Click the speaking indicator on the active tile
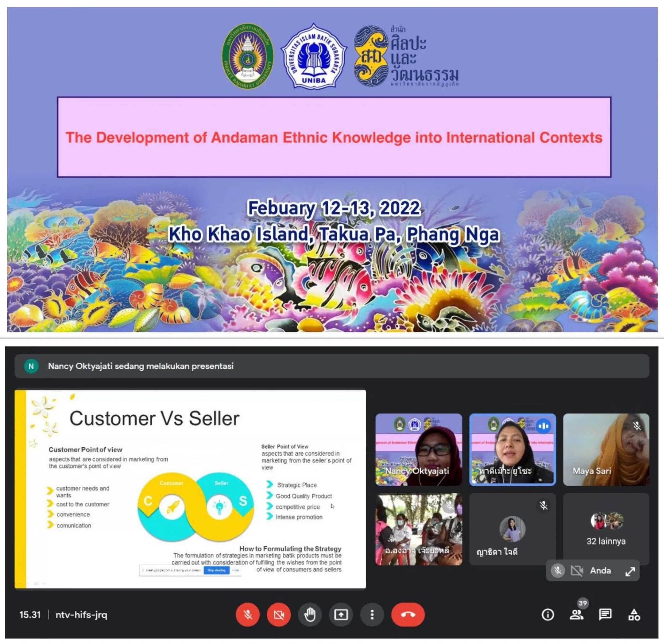664x644 pixels. tap(543, 426)
